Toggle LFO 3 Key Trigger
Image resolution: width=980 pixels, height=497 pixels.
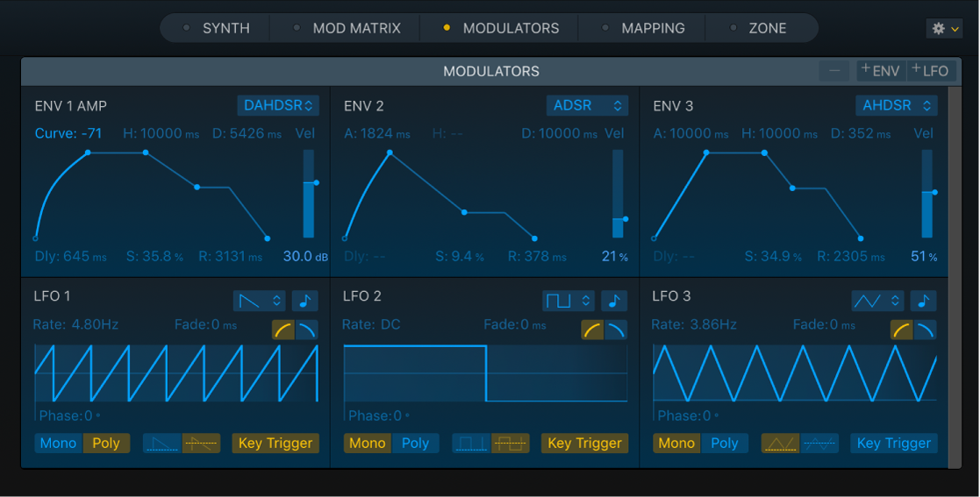point(894,444)
